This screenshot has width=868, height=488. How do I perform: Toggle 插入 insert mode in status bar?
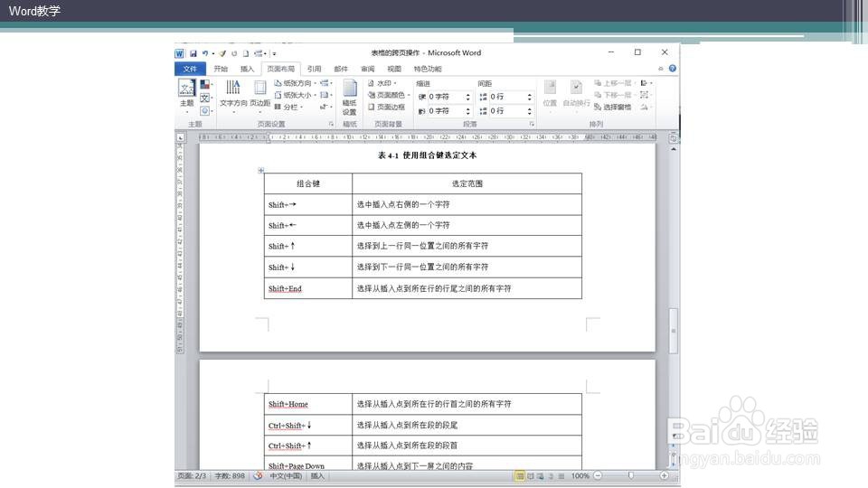317,476
